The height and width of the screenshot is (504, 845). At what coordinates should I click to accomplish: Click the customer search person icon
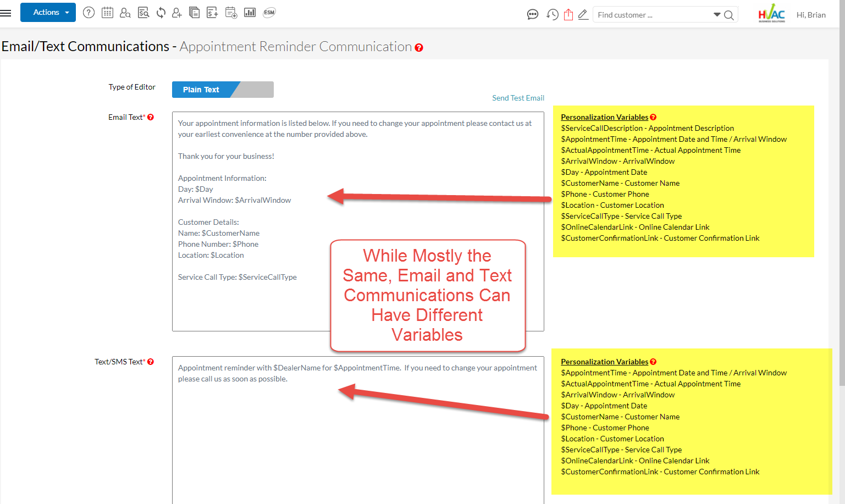[125, 13]
